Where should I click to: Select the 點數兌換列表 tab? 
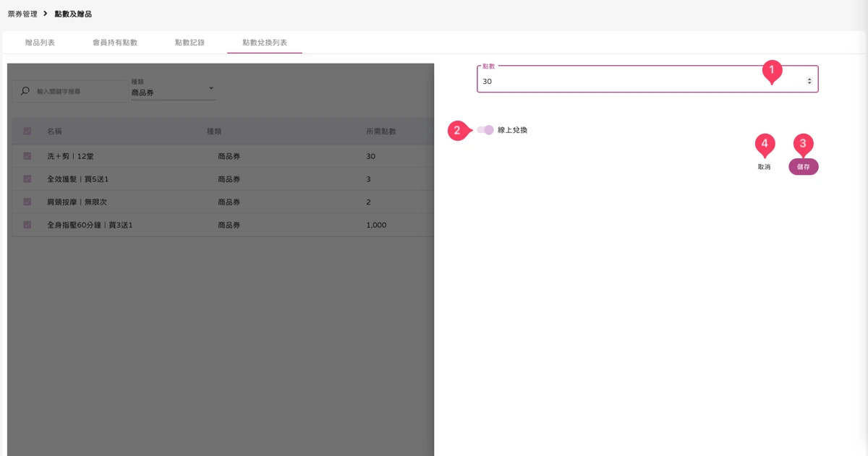[x=265, y=43]
